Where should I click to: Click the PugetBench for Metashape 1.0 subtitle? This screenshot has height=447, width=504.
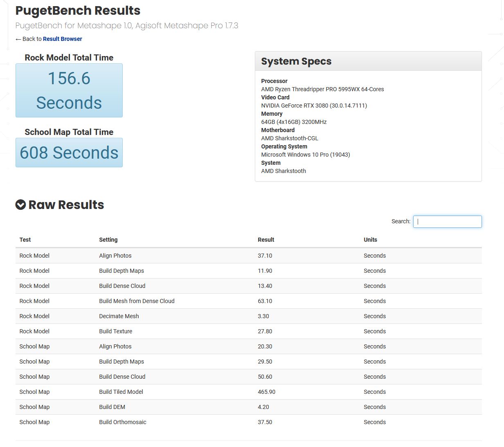pyautogui.click(x=127, y=25)
